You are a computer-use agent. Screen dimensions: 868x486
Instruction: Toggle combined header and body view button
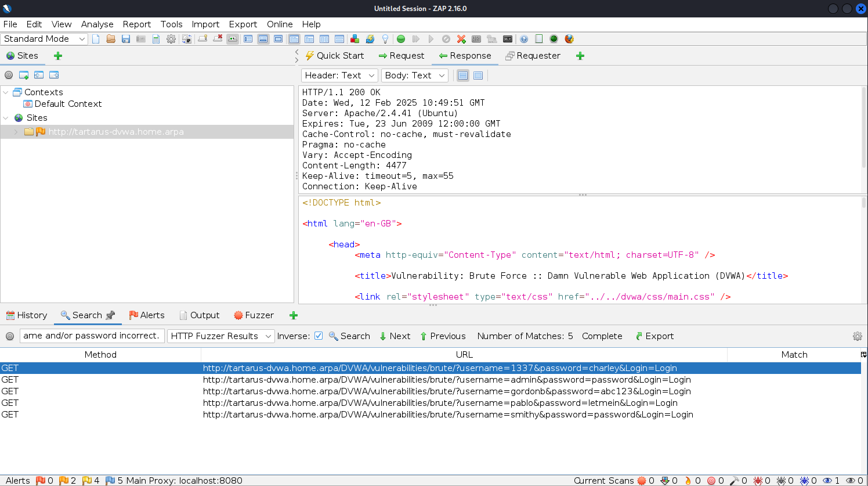478,75
